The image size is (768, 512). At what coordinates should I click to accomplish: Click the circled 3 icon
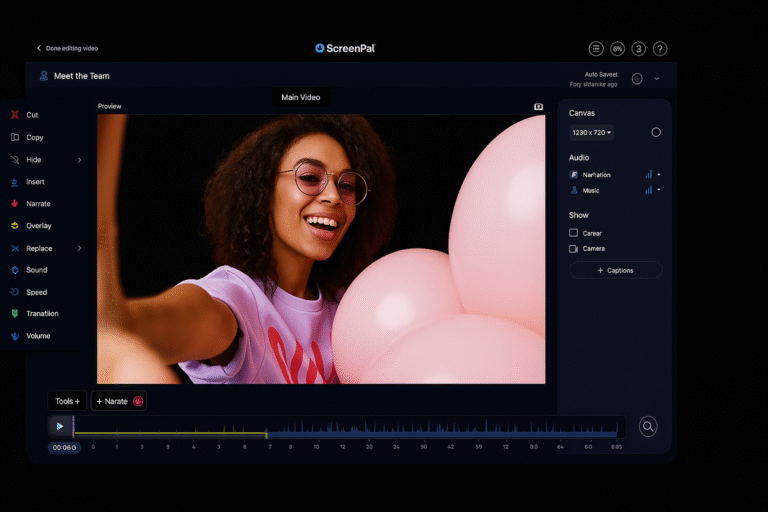(x=638, y=49)
